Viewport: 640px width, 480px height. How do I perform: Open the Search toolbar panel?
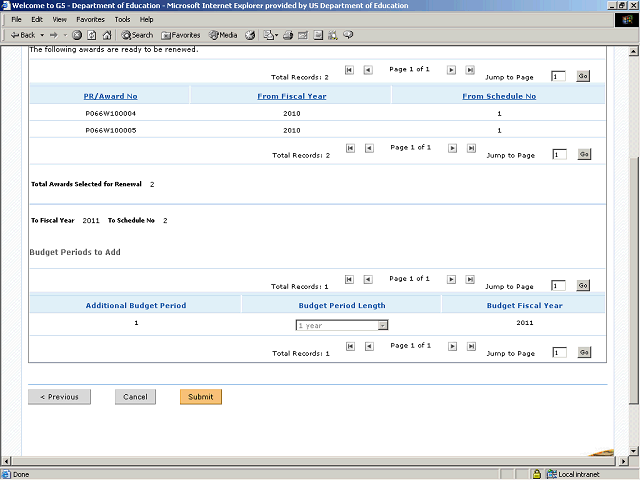tap(137, 35)
